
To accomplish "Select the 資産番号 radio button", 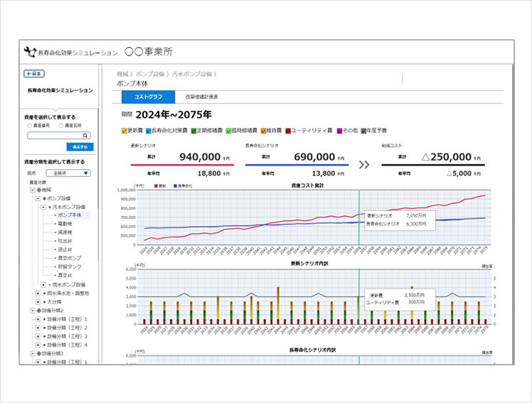I will [x=30, y=125].
